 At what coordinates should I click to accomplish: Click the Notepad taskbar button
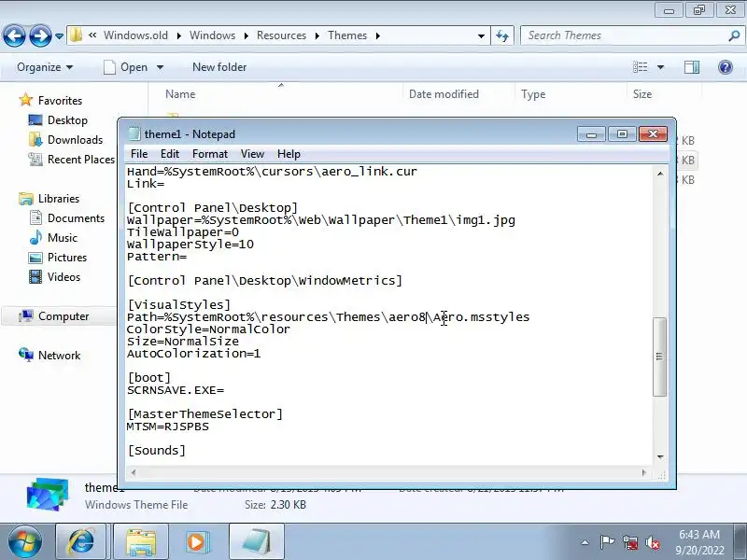(257, 541)
